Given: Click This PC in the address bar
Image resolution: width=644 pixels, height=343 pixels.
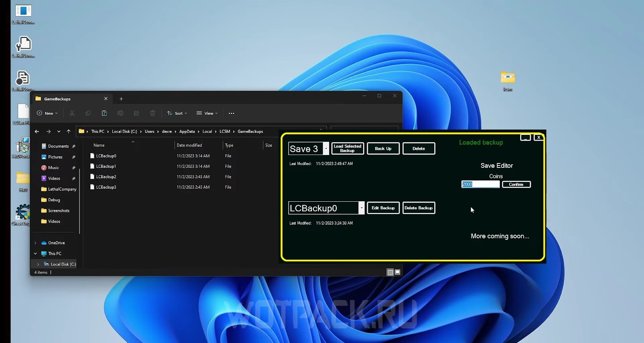Looking at the screenshot, I should click(98, 131).
